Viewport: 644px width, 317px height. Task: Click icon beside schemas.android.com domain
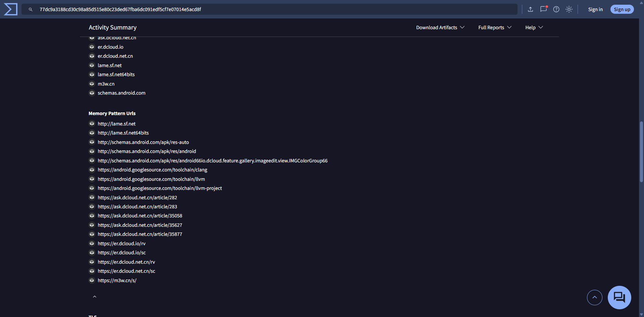[92, 93]
